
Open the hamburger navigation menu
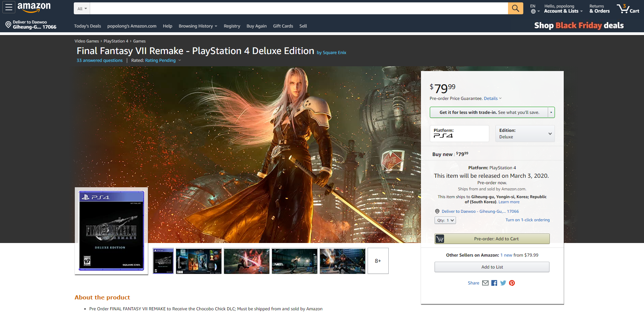tap(9, 7)
